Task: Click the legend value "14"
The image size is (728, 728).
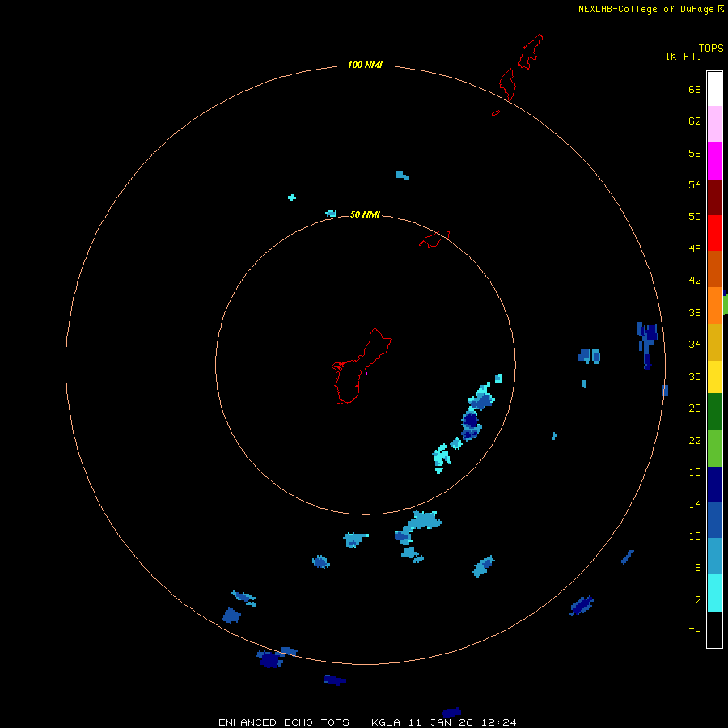Action: click(695, 504)
